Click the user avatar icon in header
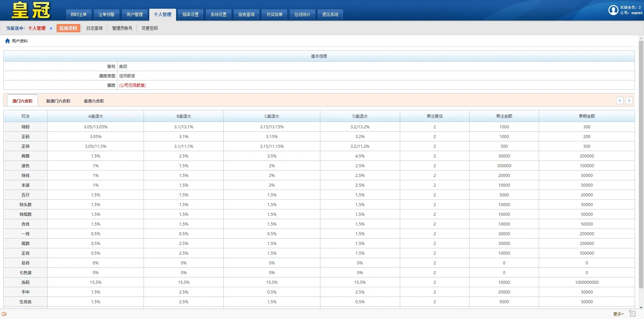 coord(613,10)
